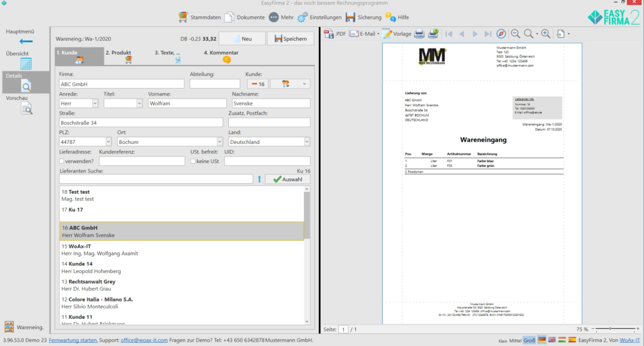Screen dimensions: 644x346
Task: Jump to first page in preview
Action: 448,34
